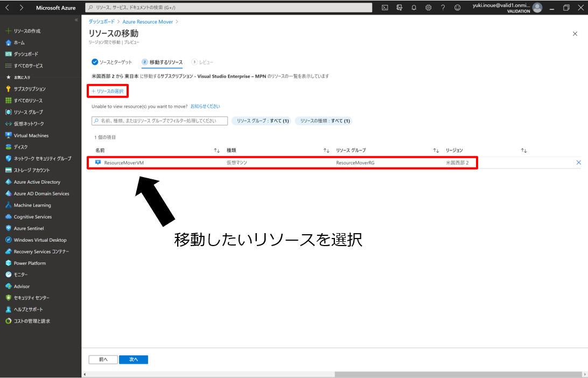
Task: Click Recovery Services コンテナー sidebar icon
Action: [8, 251]
